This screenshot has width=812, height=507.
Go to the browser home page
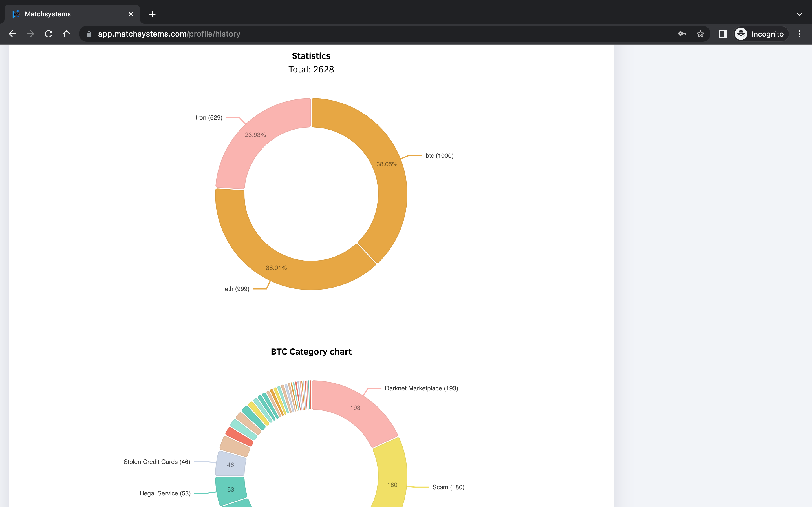67,34
